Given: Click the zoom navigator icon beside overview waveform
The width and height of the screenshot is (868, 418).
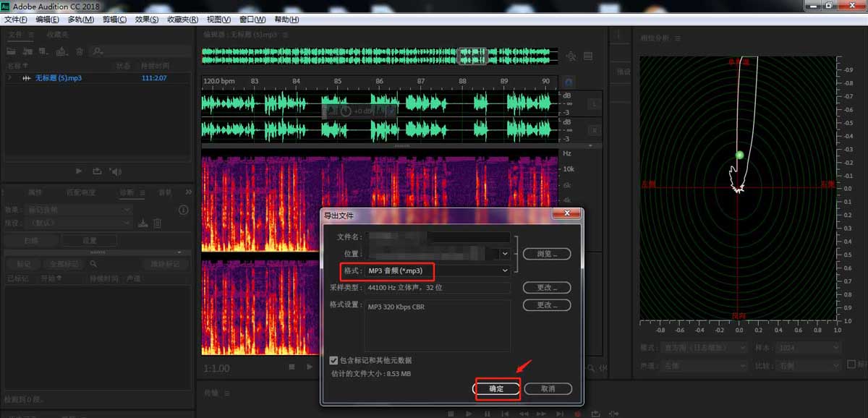Looking at the screenshot, I should click(x=571, y=56).
